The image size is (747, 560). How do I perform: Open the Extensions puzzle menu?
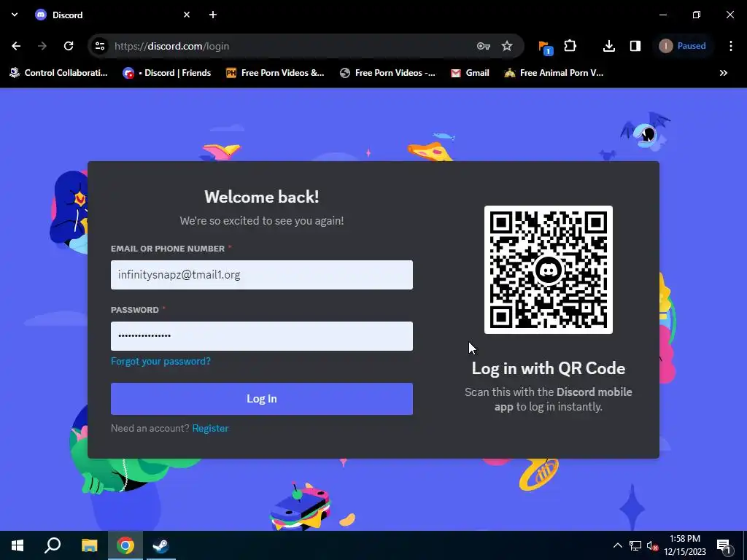click(570, 46)
